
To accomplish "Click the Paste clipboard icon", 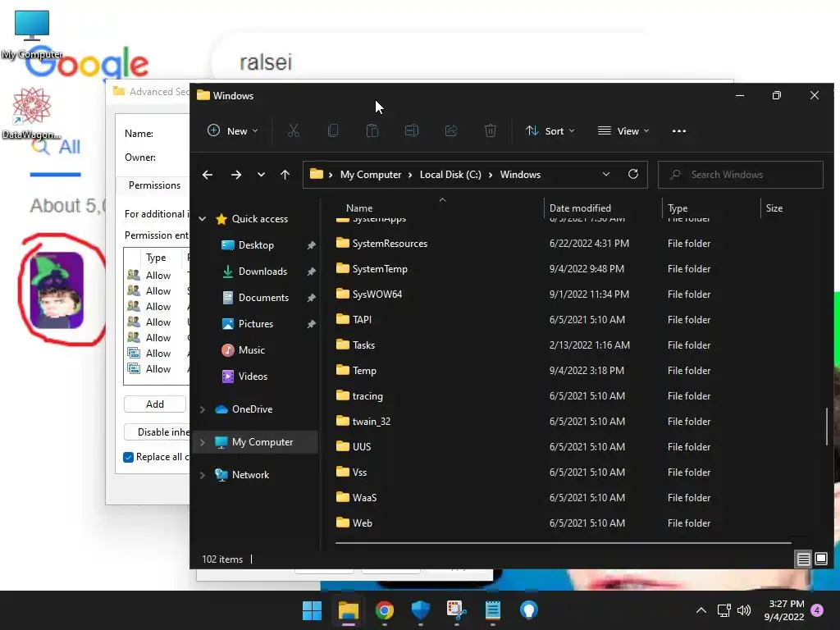I will tap(372, 130).
